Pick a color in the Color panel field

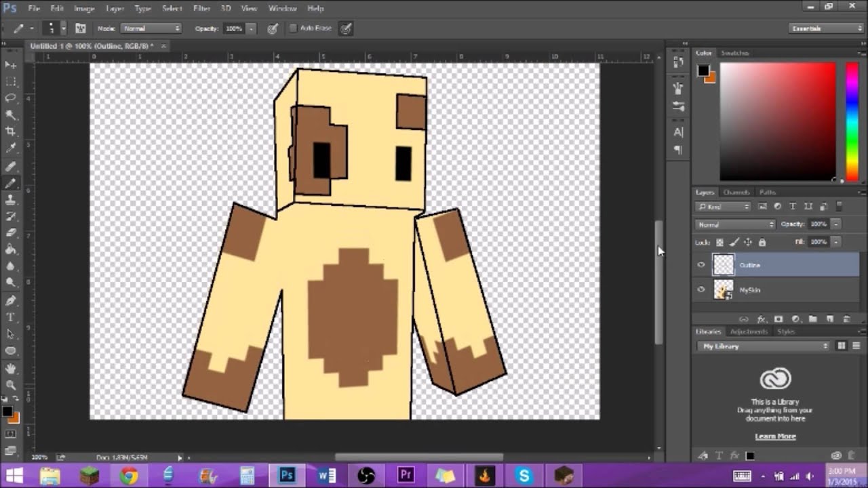[x=778, y=122]
